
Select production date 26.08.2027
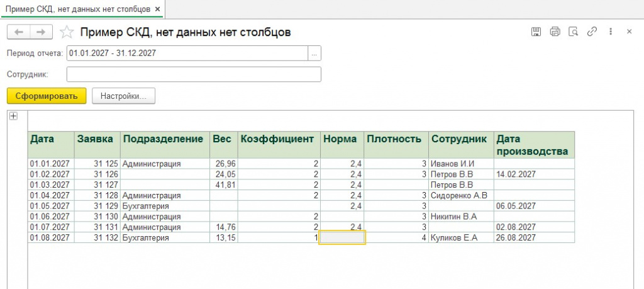coord(534,237)
